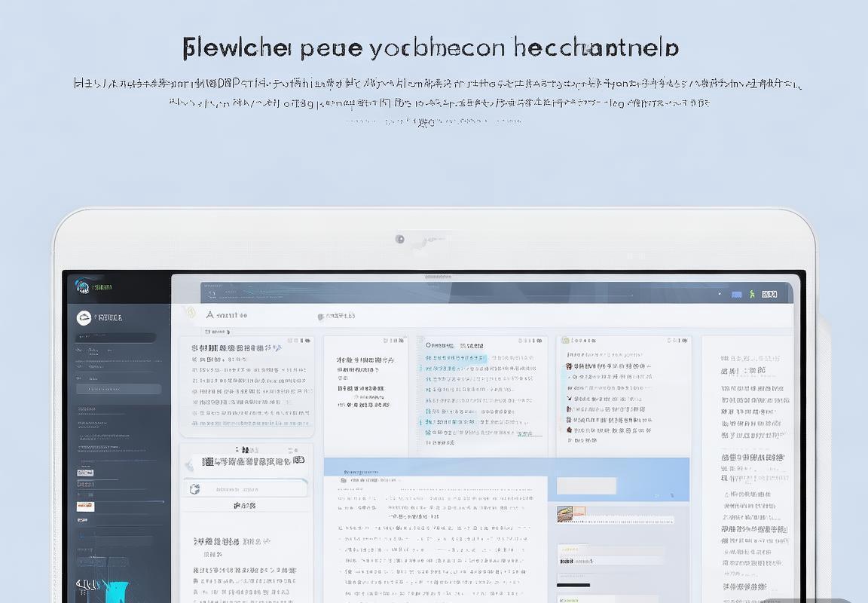Open the white circular avatar in the sidebar
Image resolution: width=868 pixels, height=603 pixels.
[x=84, y=318]
